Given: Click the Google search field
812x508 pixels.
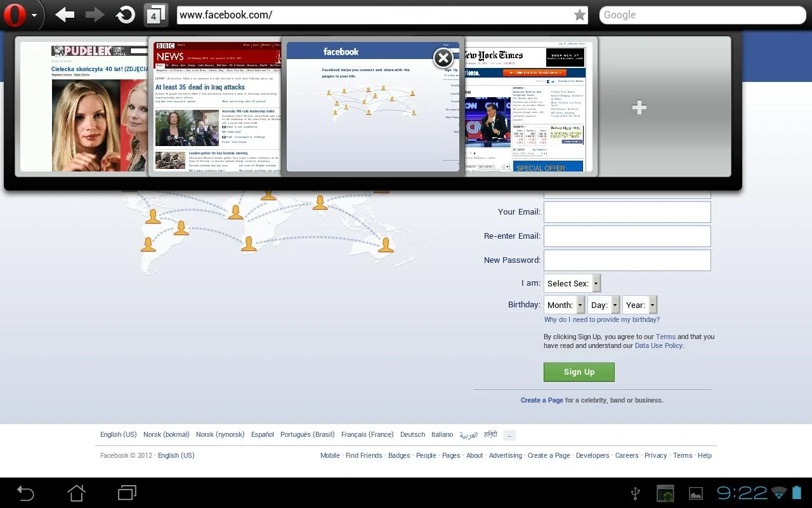Looking at the screenshot, I should point(702,15).
